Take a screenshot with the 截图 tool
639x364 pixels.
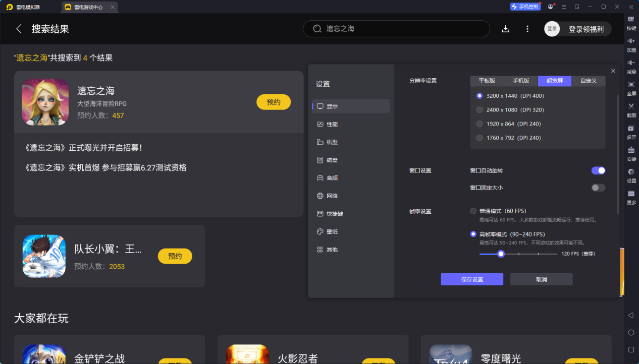point(631,109)
